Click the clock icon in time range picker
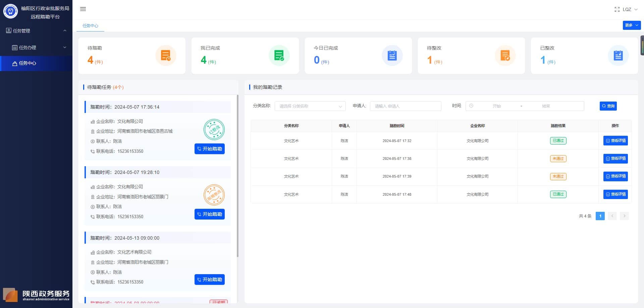The height and width of the screenshot is (308, 644). (x=471, y=106)
